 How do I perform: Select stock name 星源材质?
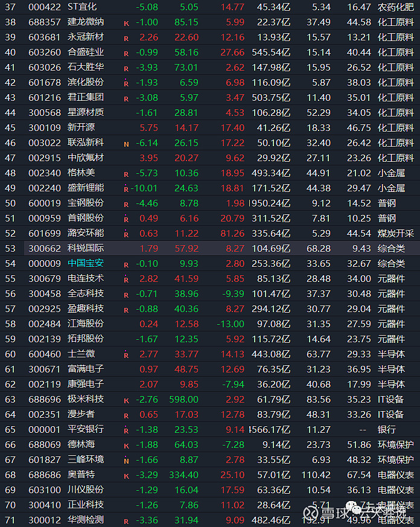click(86, 113)
